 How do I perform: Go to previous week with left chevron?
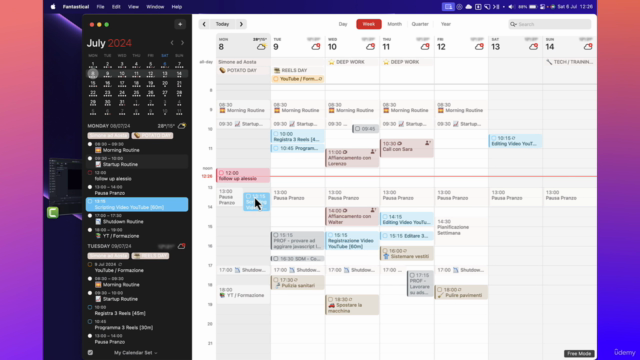(204, 24)
